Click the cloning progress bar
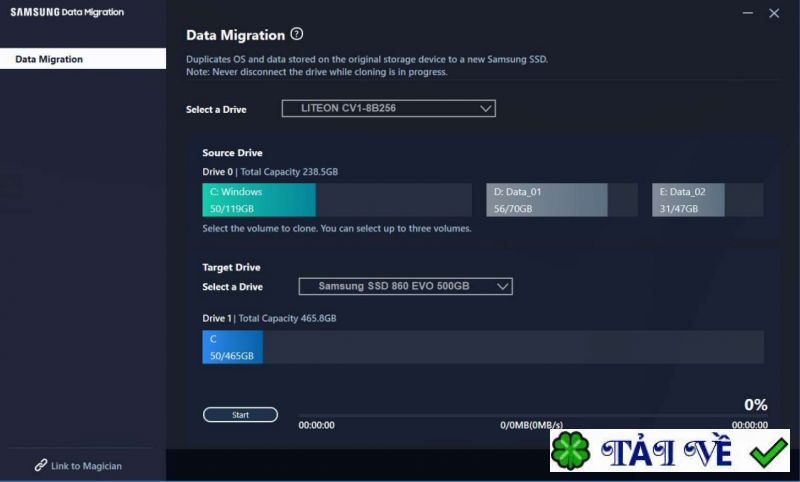Image resolution: width=800 pixels, height=482 pixels. tap(533, 416)
